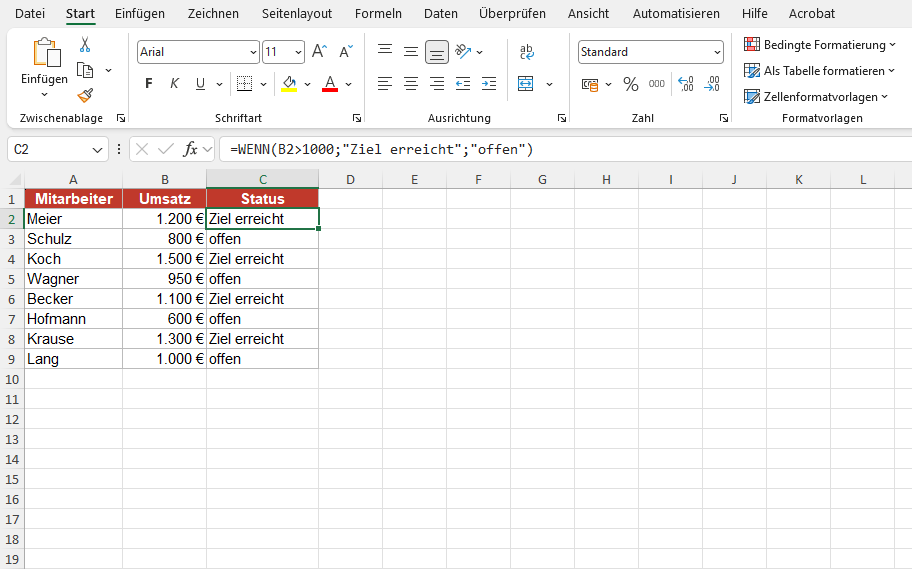Screen dimensions: 912x569
Task: Toggle italic formatting (K)
Action: pyautogui.click(x=174, y=84)
